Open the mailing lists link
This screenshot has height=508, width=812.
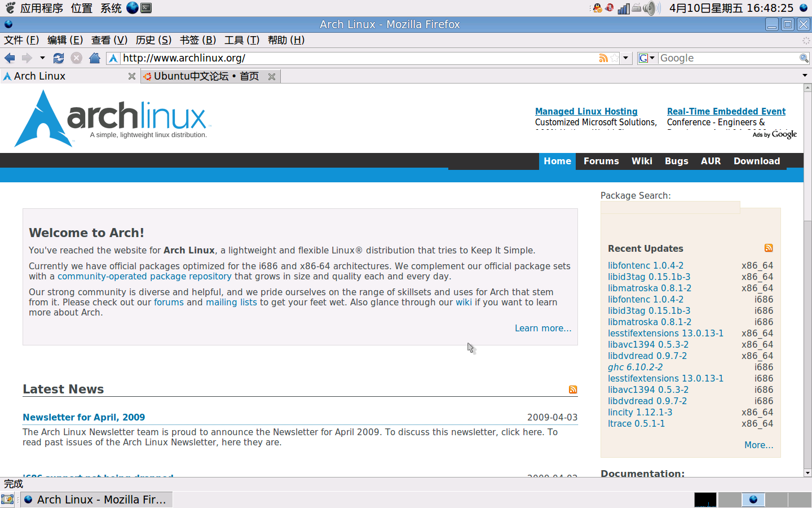pyautogui.click(x=231, y=303)
